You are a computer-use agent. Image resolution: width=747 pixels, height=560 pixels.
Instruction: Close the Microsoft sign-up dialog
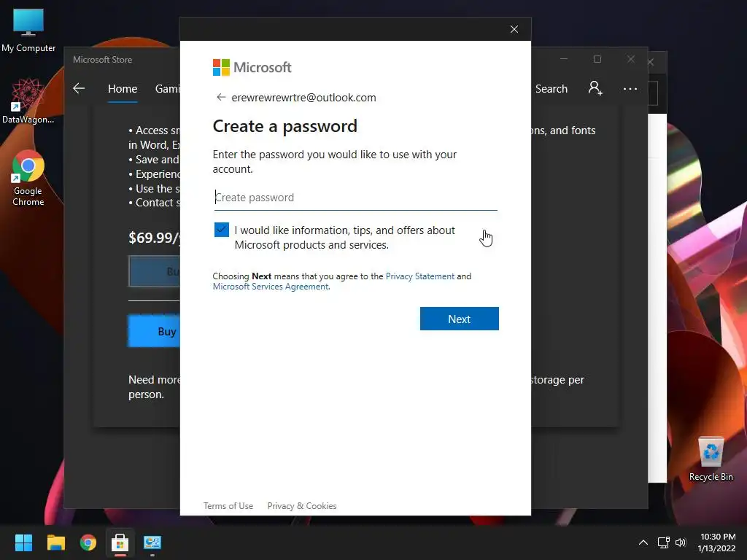click(514, 29)
